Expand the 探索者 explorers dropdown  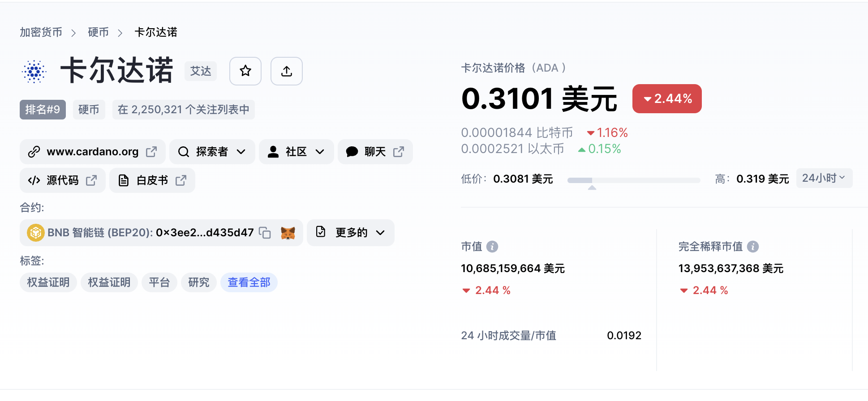point(212,152)
